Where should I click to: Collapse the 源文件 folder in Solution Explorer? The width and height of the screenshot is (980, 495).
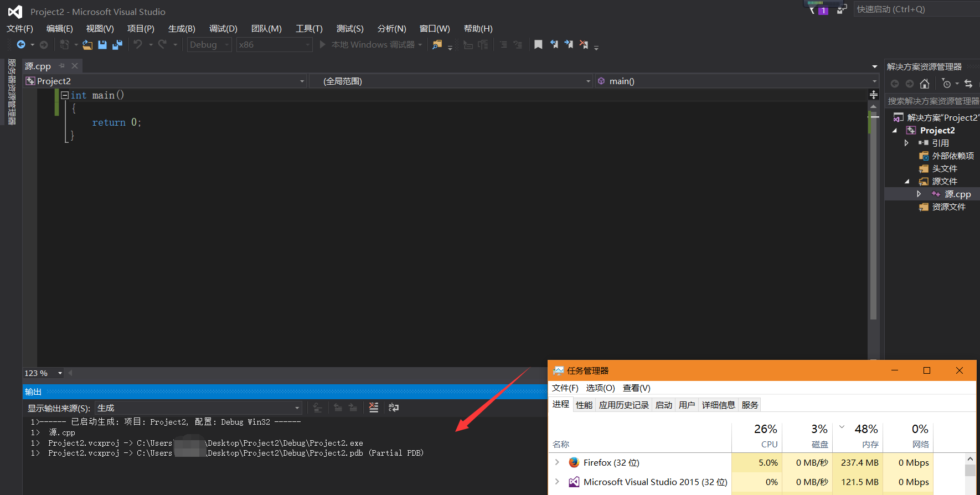click(x=907, y=182)
